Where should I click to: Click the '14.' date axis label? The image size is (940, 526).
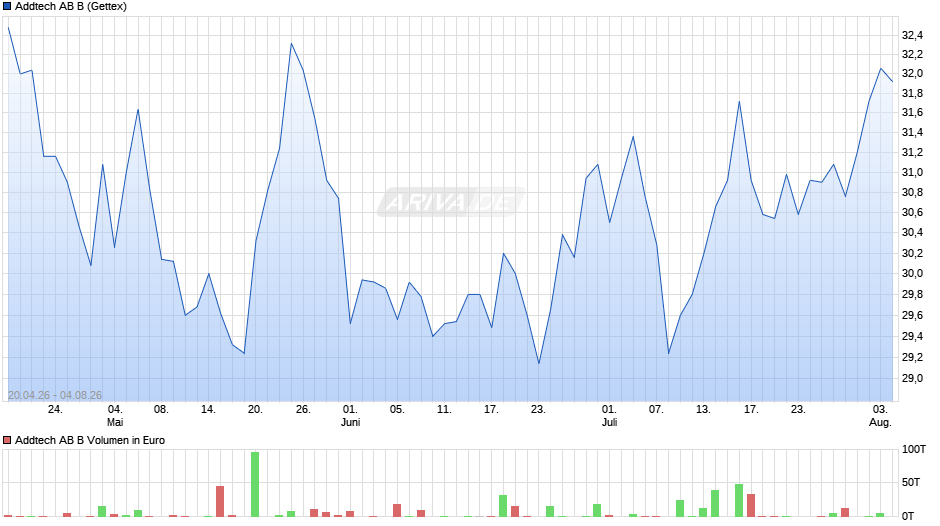pyautogui.click(x=208, y=410)
